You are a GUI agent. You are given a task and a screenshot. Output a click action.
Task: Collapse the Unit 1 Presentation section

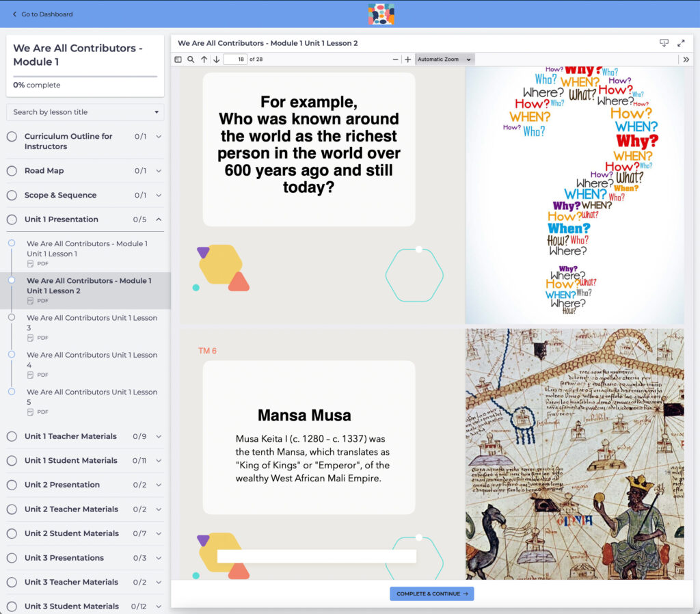tap(159, 219)
